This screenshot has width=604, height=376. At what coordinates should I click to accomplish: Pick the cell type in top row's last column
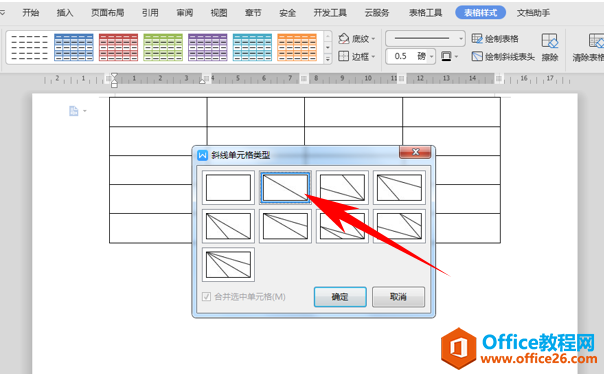(x=399, y=188)
